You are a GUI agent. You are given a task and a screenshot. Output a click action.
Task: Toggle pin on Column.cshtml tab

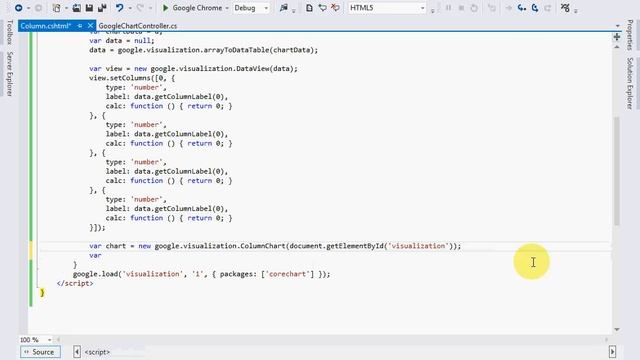tap(80, 26)
